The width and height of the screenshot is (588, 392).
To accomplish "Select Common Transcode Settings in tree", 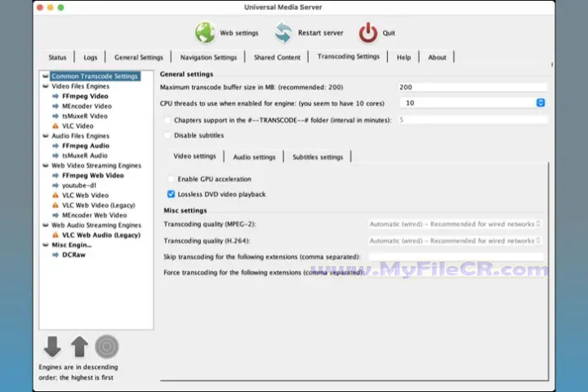I will [x=95, y=76].
